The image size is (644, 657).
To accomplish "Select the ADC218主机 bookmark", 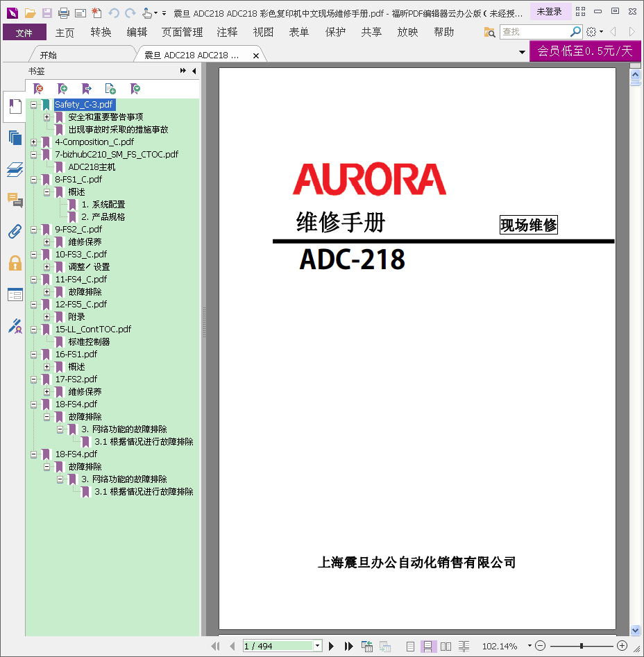I will tap(92, 167).
